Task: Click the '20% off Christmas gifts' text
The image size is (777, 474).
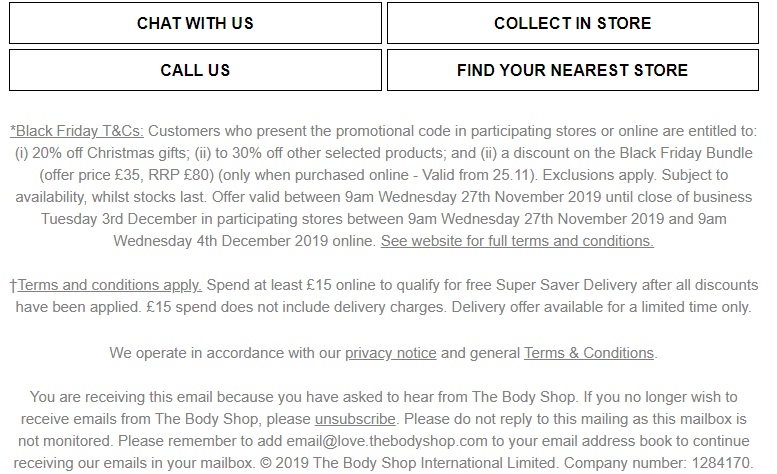Action: (110, 153)
